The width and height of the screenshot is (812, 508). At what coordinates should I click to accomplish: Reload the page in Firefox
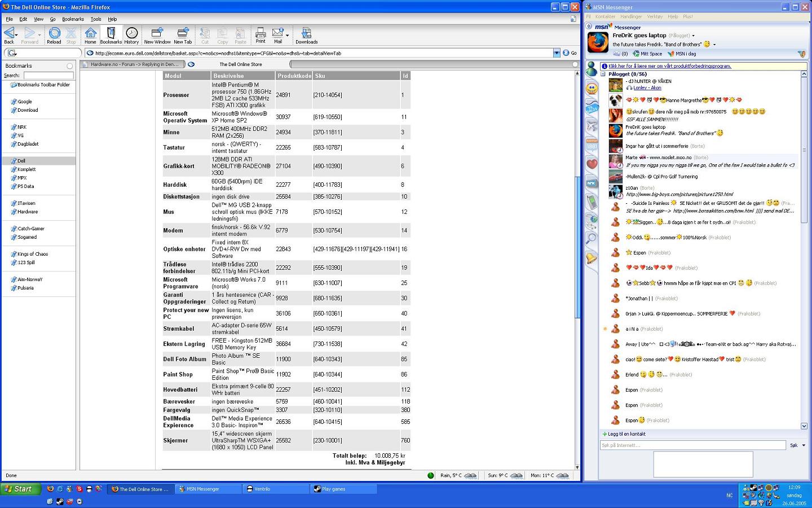tap(54, 35)
